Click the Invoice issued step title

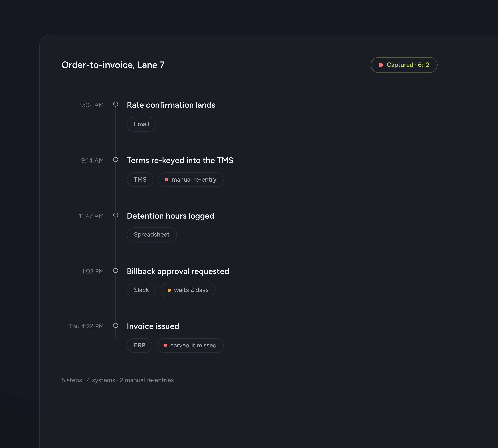pos(153,326)
